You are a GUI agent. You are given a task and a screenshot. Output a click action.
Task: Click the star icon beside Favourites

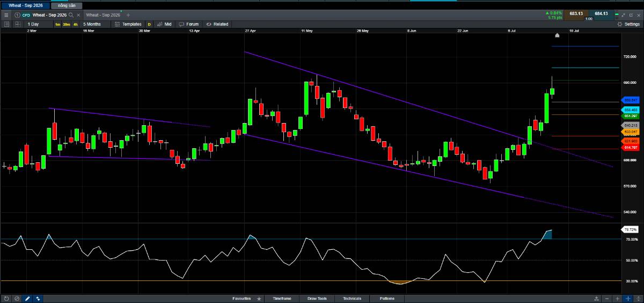260,299
